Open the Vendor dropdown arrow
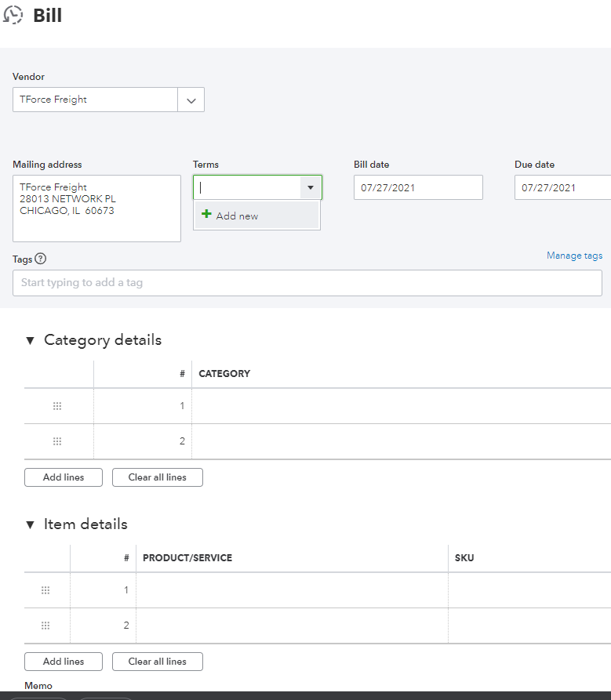 point(191,100)
